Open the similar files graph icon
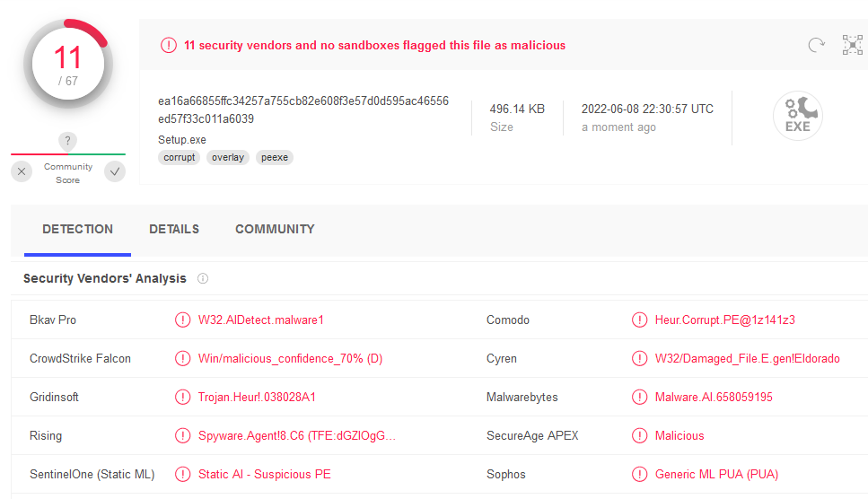The width and height of the screenshot is (868, 499). coord(853,45)
